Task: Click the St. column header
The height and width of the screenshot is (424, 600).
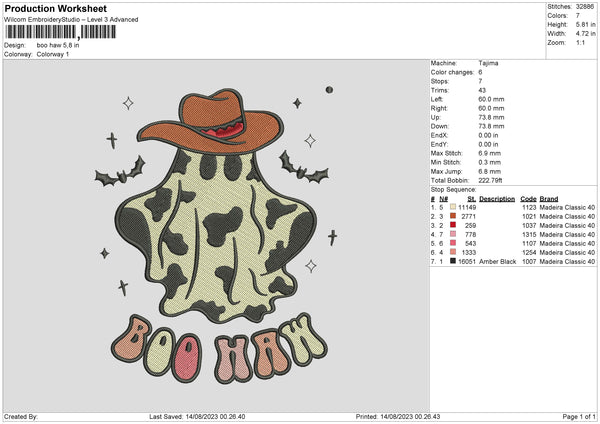Action: [472, 198]
